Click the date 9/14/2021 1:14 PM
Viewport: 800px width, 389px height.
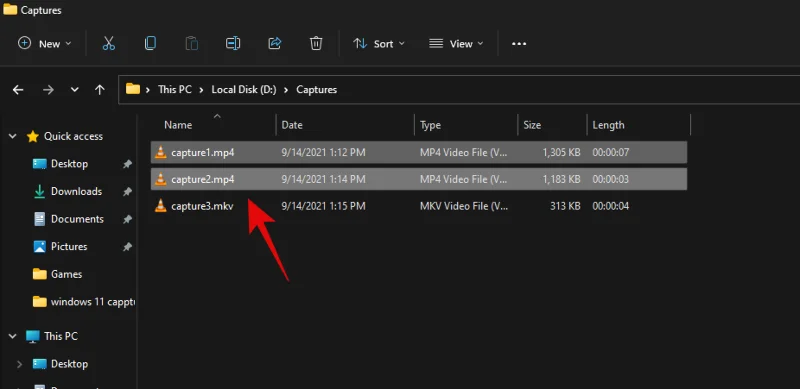pyautogui.click(x=323, y=179)
